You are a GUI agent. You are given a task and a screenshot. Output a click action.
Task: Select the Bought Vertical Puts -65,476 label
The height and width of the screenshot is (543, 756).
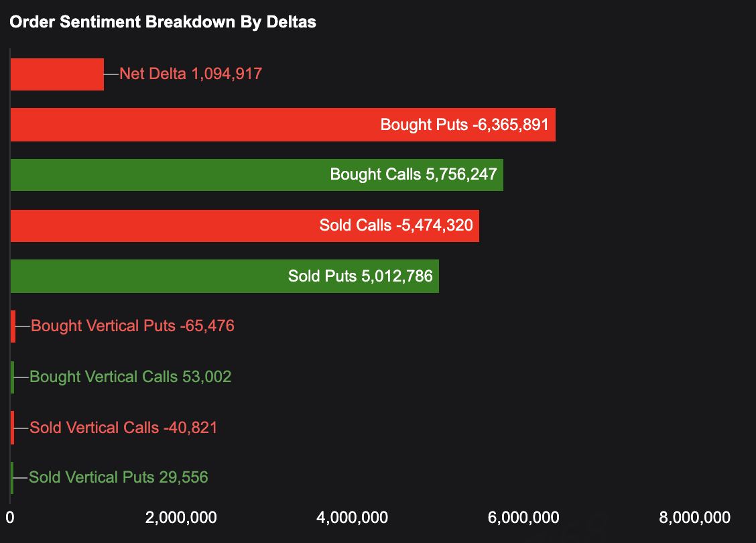(x=133, y=326)
